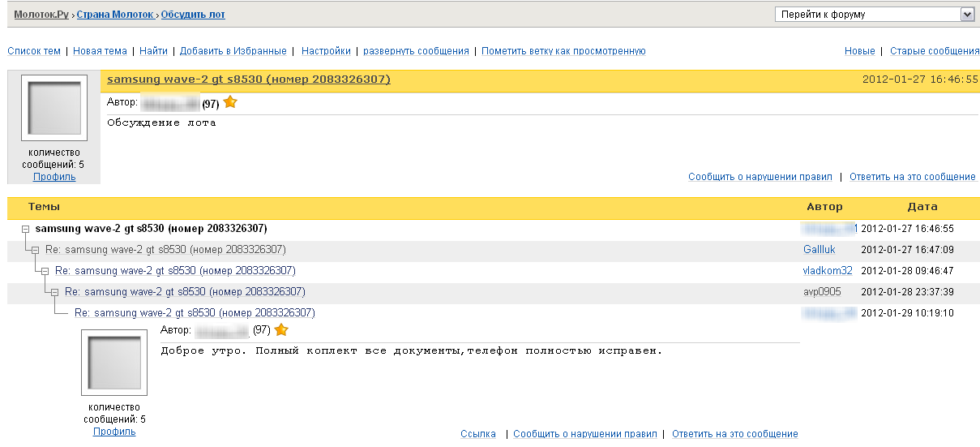
Task: Collapse the root samsung wave-2 thread node
Action: pos(26,230)
